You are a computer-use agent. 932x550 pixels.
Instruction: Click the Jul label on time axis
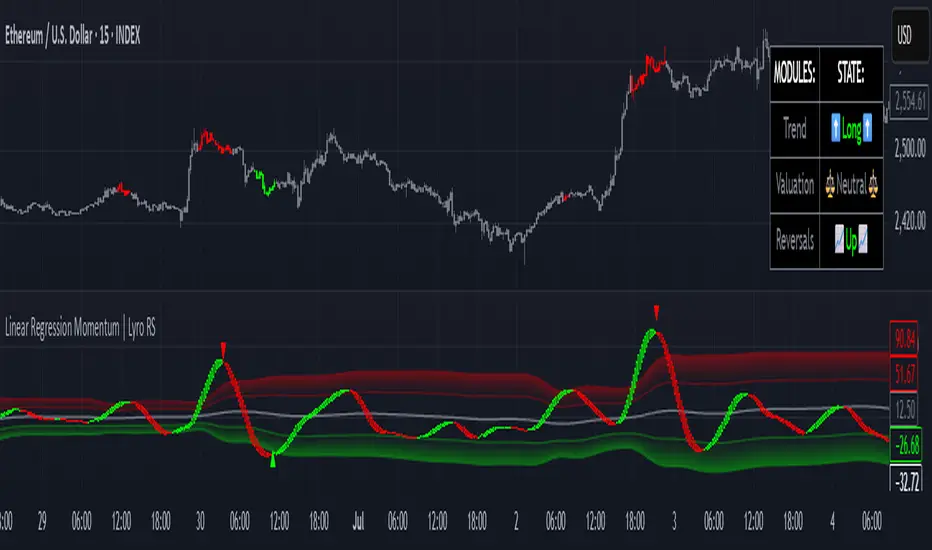click(358, 521)
